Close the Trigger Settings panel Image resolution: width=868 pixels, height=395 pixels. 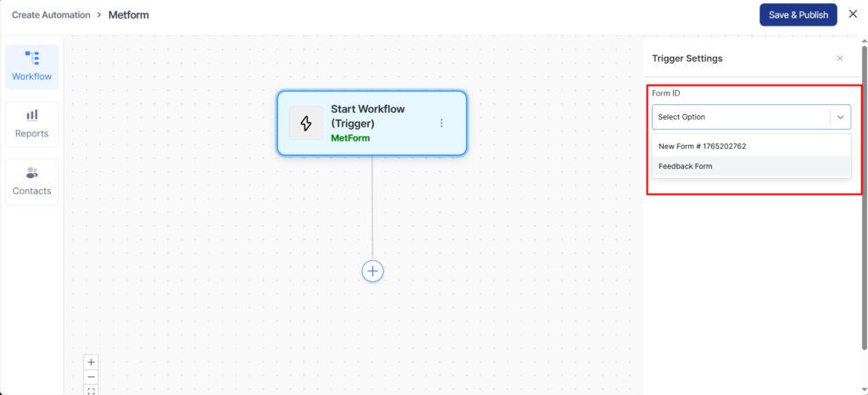click(x=839, y=58)
